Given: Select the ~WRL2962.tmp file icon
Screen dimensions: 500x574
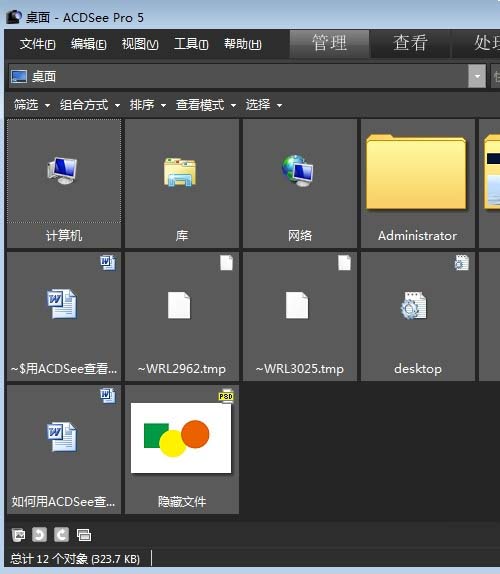Looking at the screenshot, I should click(x=179, y=305).
